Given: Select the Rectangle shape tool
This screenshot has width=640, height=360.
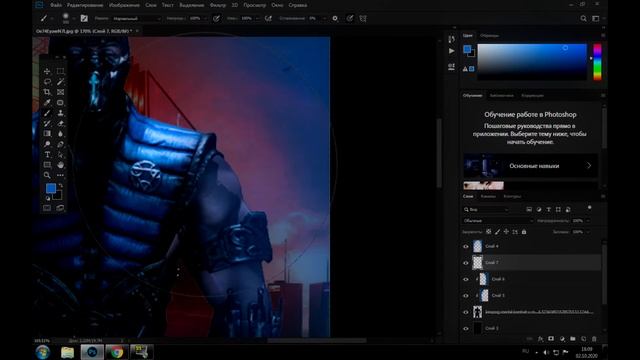Looking at the screenshot, I should pos(47,165).
